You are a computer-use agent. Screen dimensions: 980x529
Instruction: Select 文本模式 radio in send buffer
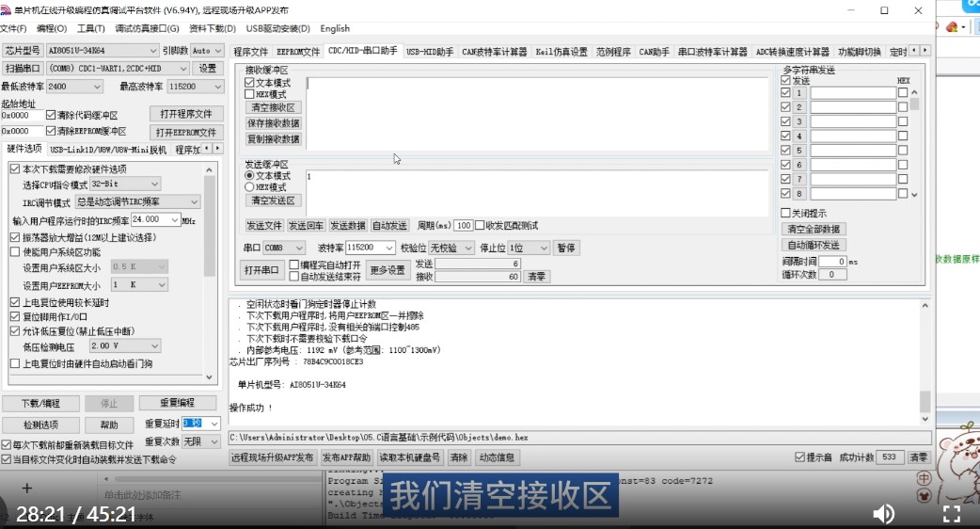click(249, 176)
